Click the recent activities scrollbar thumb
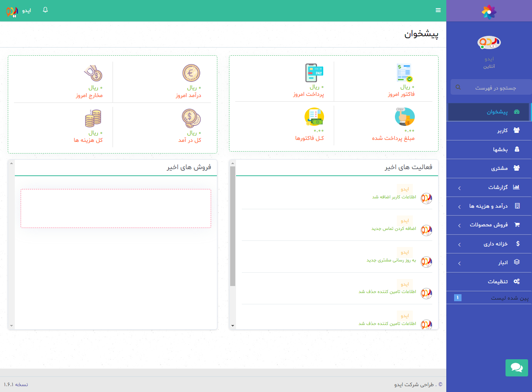 (x=233, y=226)
